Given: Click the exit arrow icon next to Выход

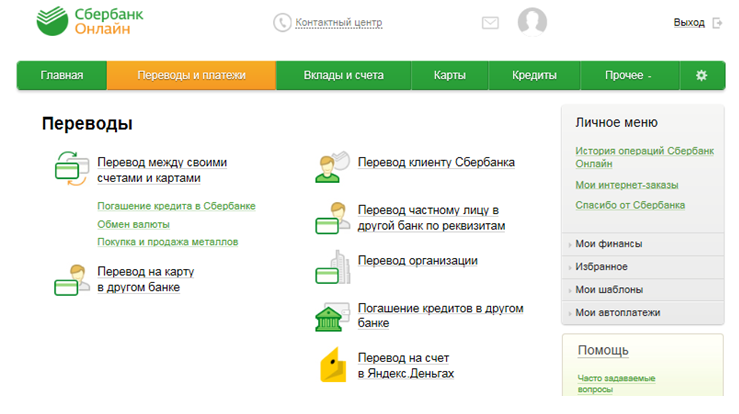Looking at the screenshot, I should (x=717, y=23).
